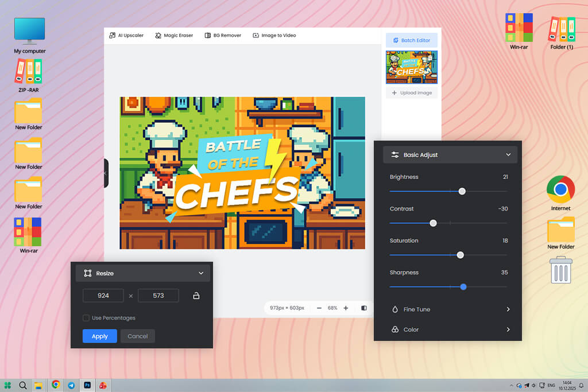Click the Batch Editor refresh icon
This screenshot has height=392, width=588.
tap(396, 40)
